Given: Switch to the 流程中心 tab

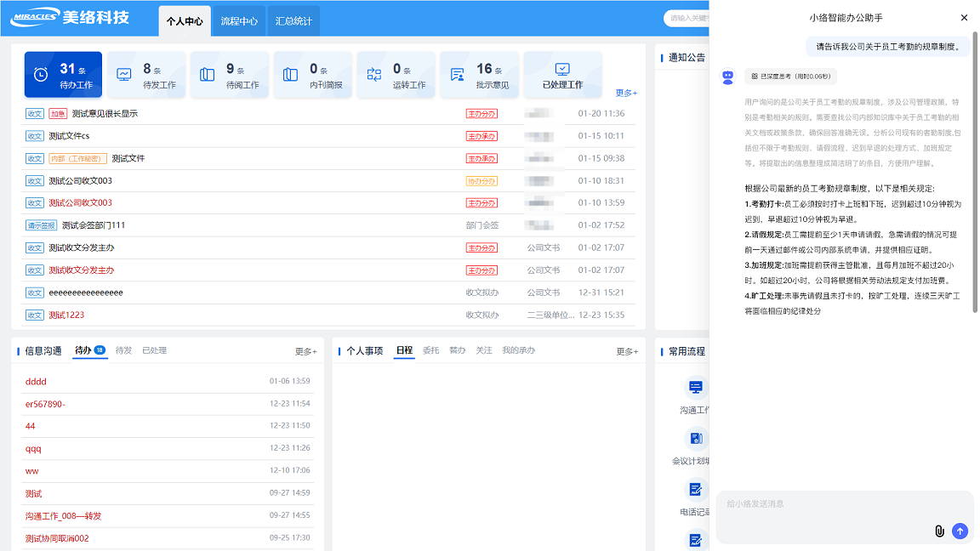Looking at the screenshot, I should (x=238, y=21).
